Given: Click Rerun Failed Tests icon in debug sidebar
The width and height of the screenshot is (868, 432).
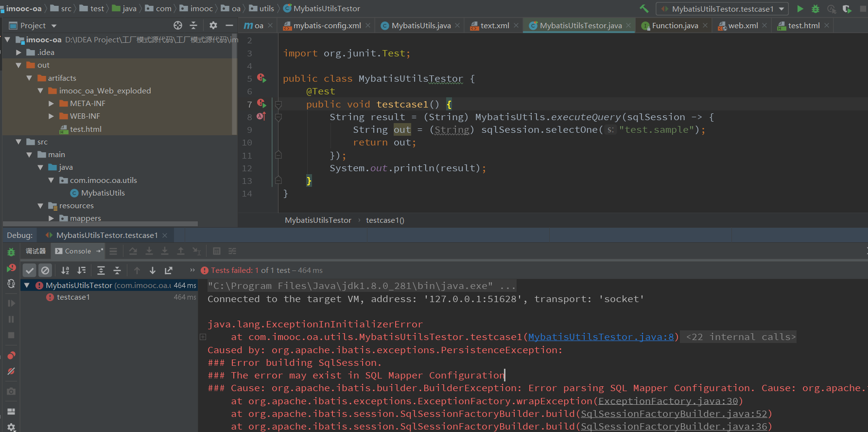Looking at the screenshot, I should 11,268.
